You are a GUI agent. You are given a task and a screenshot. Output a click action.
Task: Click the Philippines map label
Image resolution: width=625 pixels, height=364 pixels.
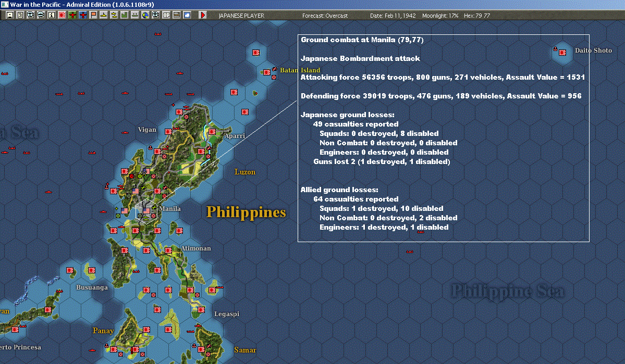click(x=246, y=212)
